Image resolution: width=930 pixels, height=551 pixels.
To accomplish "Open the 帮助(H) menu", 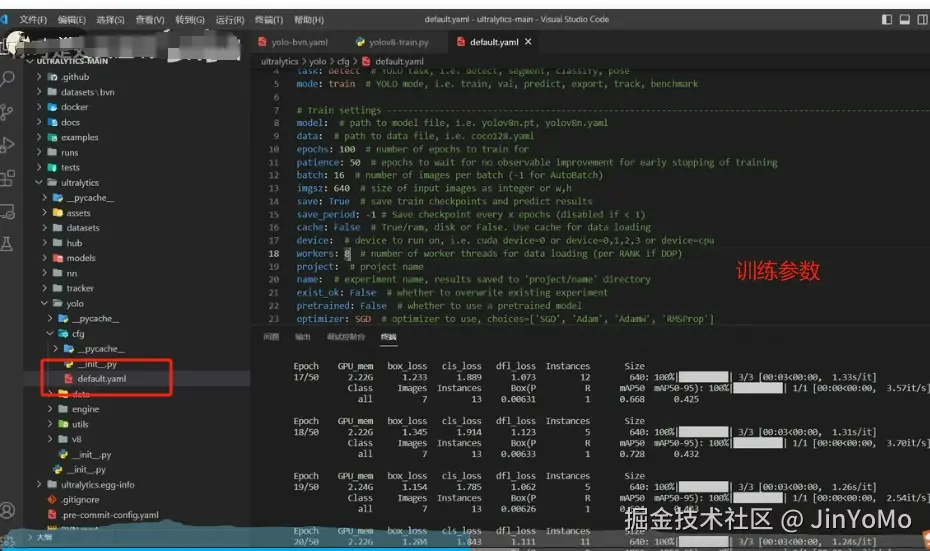I will tap(308, 20).
